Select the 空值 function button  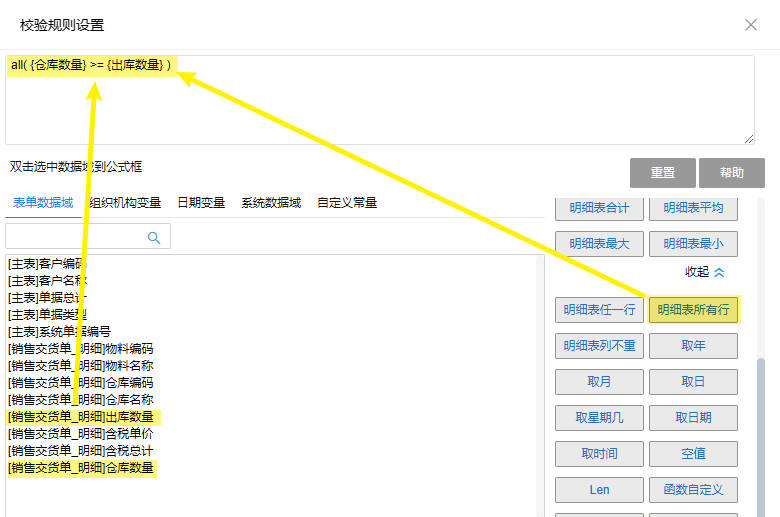click(693, 453)
